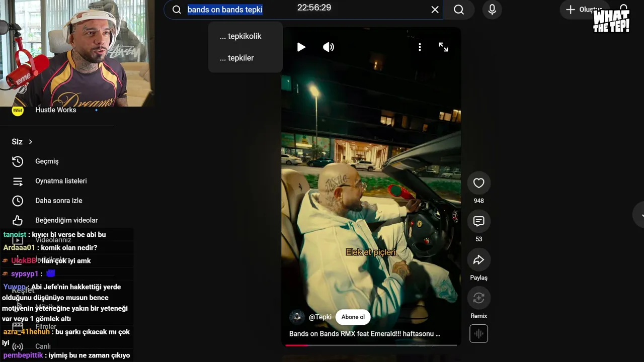Click the search magnifier button
Screen dimensions: 644x362
pos(459,10)
